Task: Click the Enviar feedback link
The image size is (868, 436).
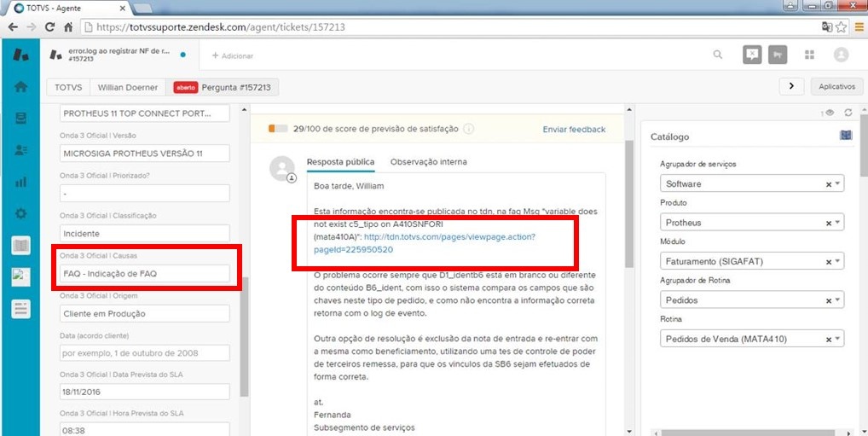Action: tap(574, 129)
